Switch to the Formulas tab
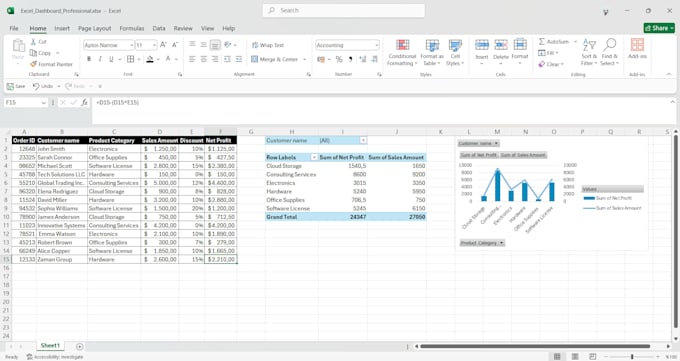Viewport: 680px width, 361px height. coord(132,28)
